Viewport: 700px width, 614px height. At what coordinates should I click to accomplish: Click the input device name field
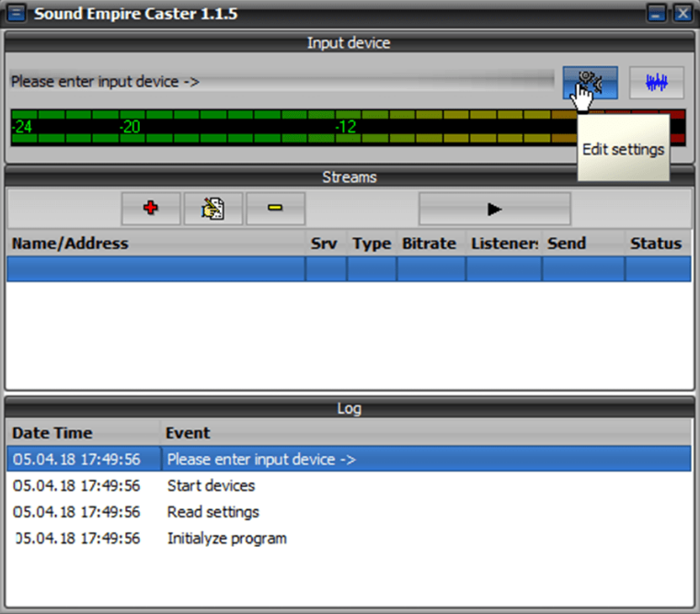tap(282, 82)
